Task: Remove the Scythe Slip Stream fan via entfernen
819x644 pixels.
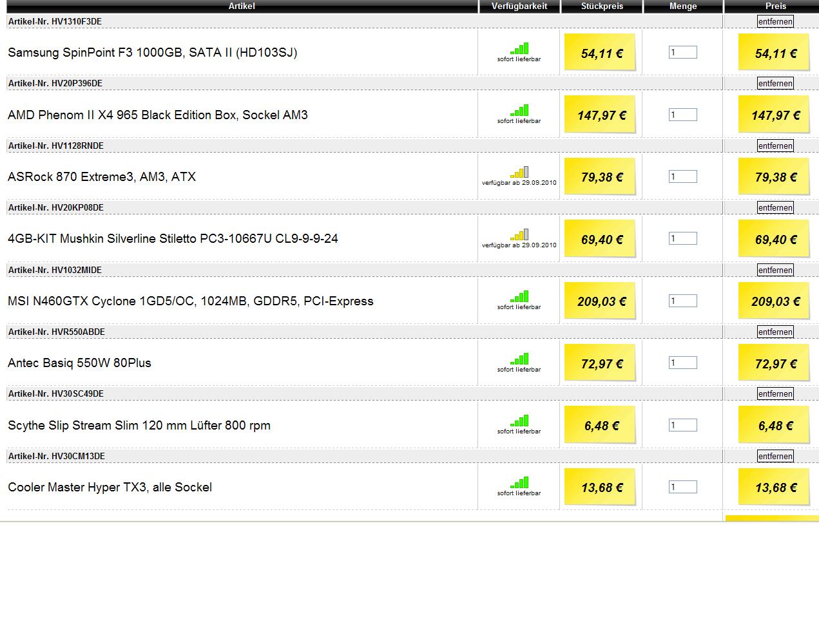Action: coord(775,393)
